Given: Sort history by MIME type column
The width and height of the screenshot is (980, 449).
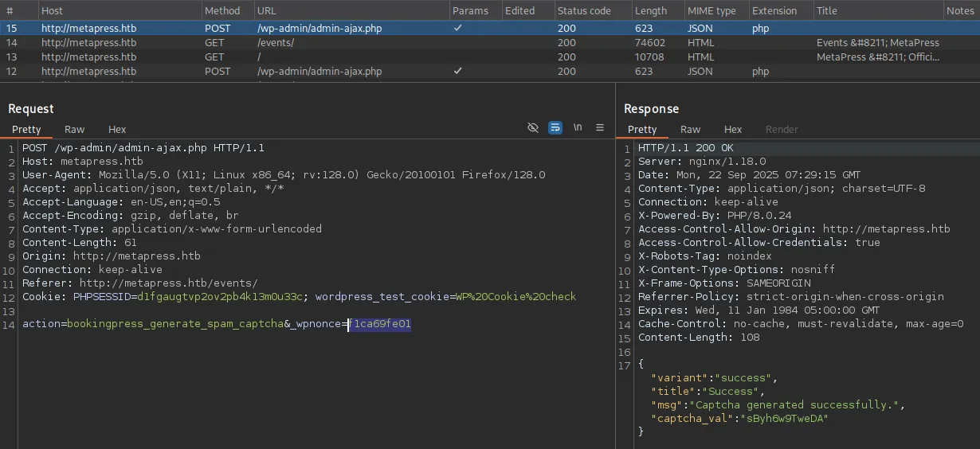Looking at the screenshot, I should tap(711, 10).
